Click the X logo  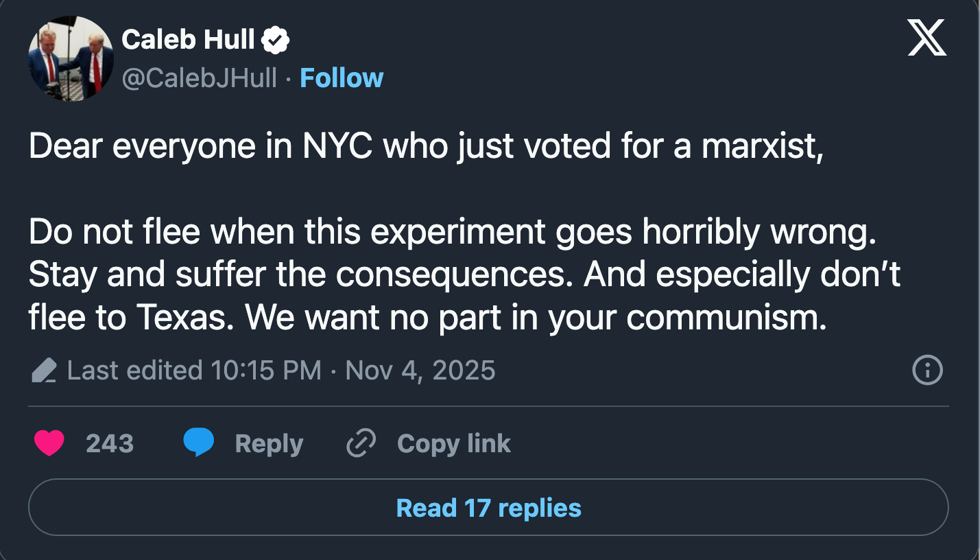pyautogui.click(x=927, y=38)
